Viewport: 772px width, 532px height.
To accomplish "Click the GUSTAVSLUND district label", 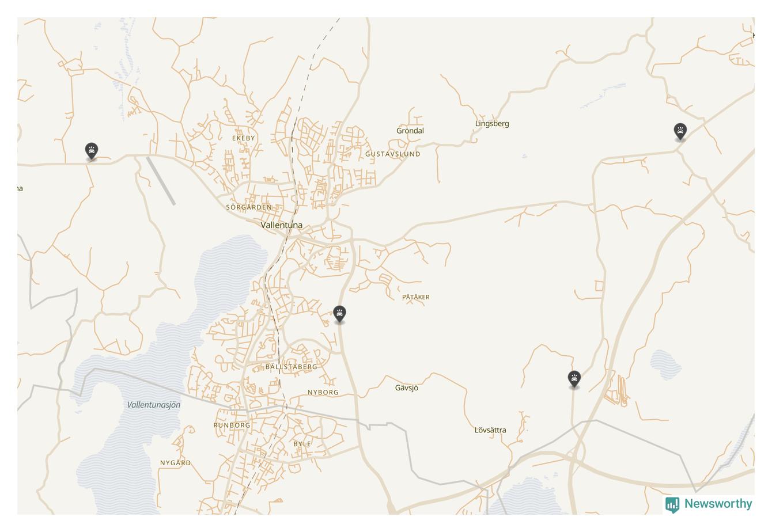I will click(393, 154).
